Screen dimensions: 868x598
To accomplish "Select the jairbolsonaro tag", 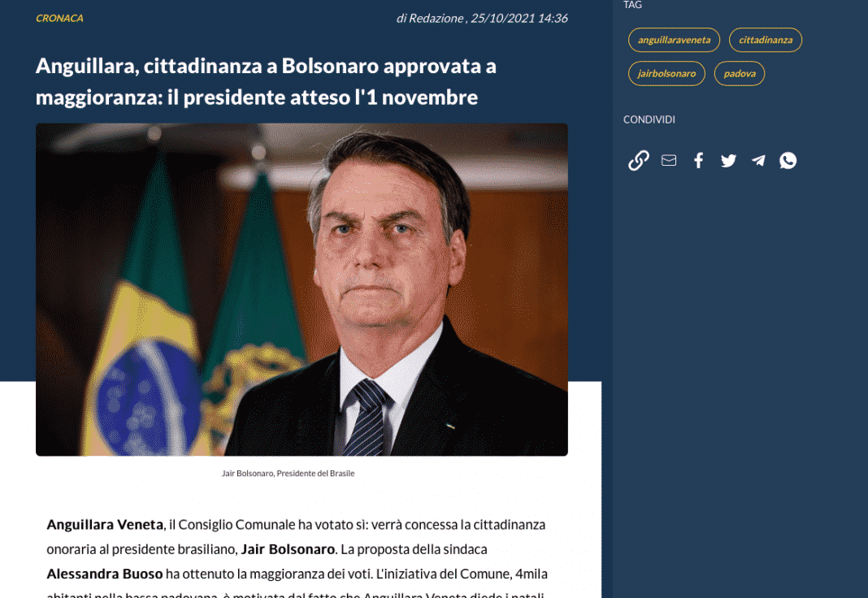I will pyautogui.click(x=666, y=74).
